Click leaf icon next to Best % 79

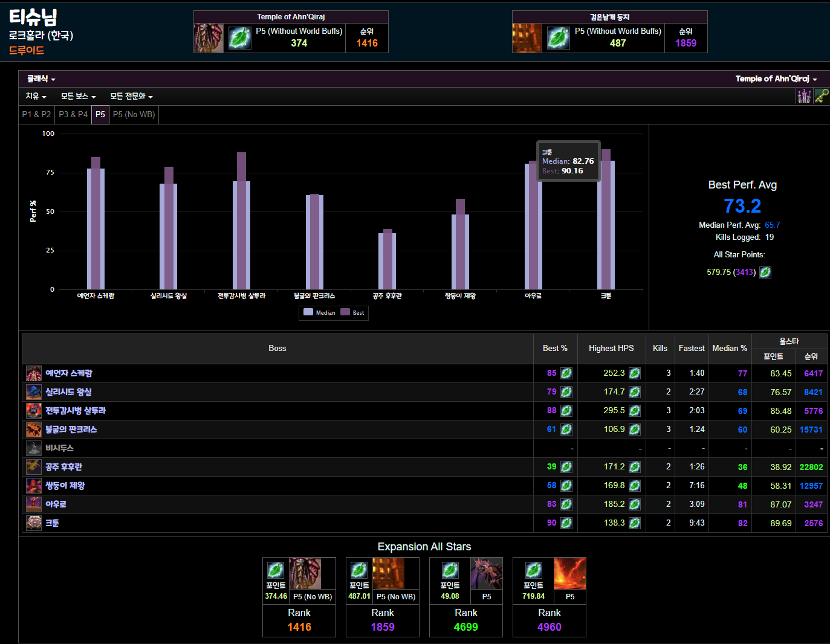566,392
